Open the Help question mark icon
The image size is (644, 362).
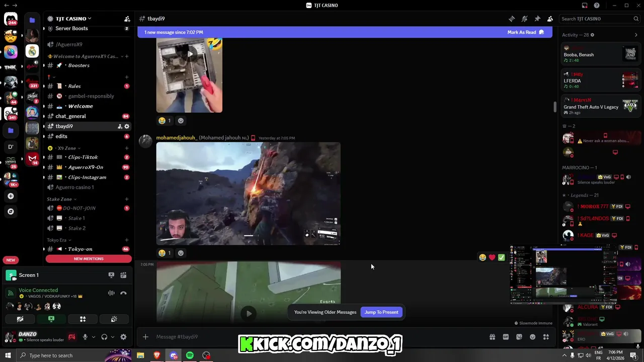(597, 6)
